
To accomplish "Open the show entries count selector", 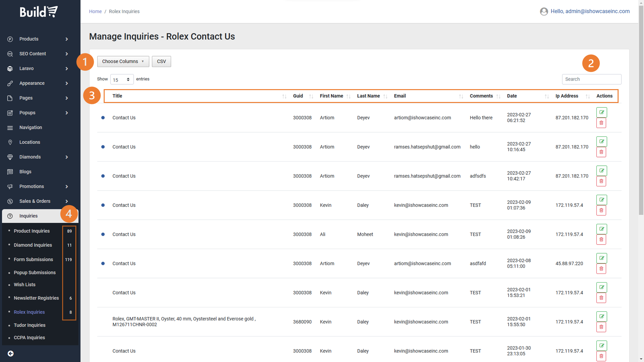I will point(122,79).
